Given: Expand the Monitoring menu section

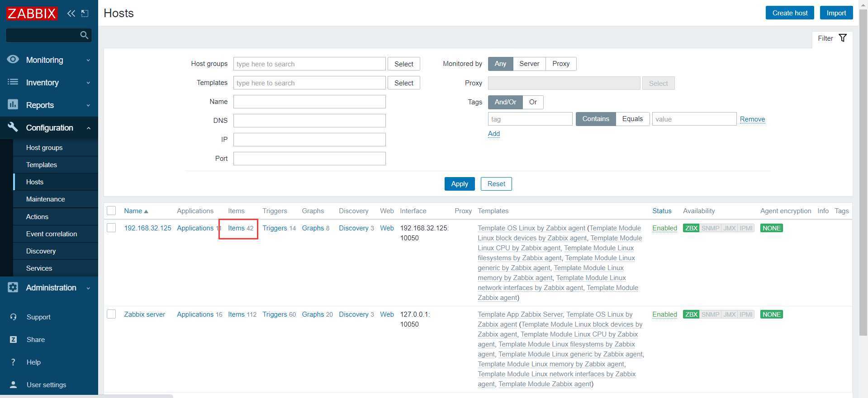Looking at the screenshot, I should click(49, 60).
